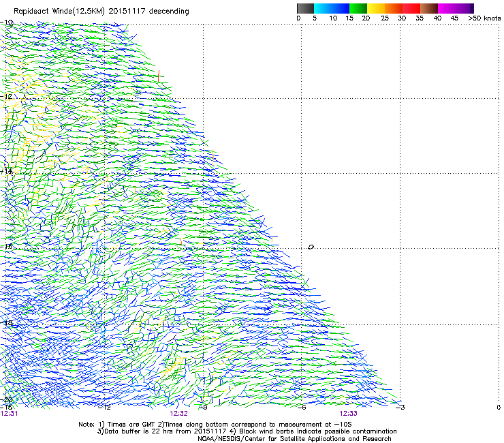504x443 pixels.
Task: Click the '25' label under the color bar
Action: (x=385, y=18)
